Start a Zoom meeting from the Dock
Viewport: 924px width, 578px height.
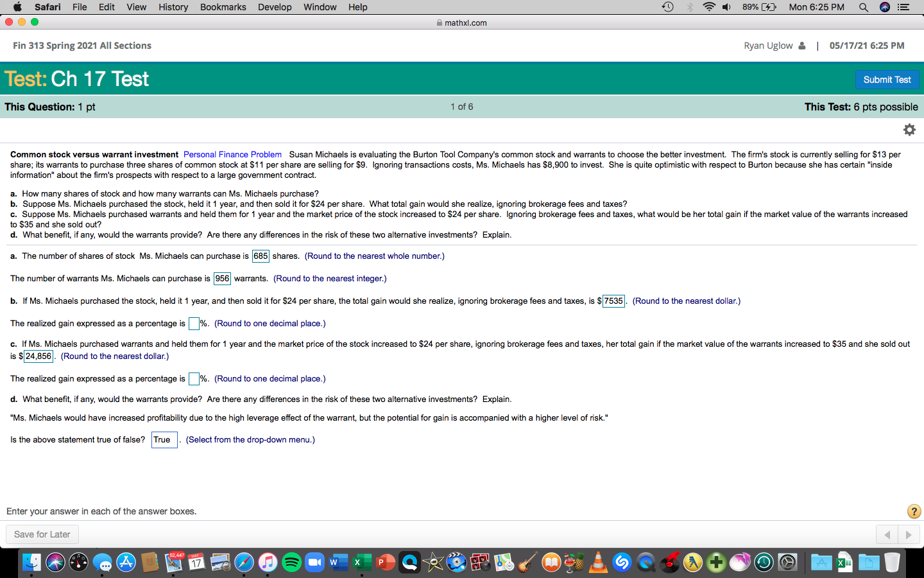coord(314,562)
